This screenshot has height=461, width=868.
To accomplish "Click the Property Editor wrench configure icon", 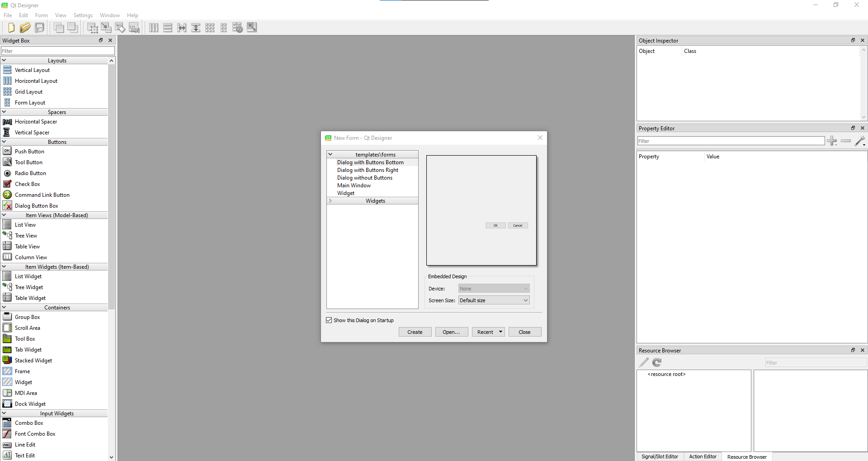I will (x=860, y=141).
